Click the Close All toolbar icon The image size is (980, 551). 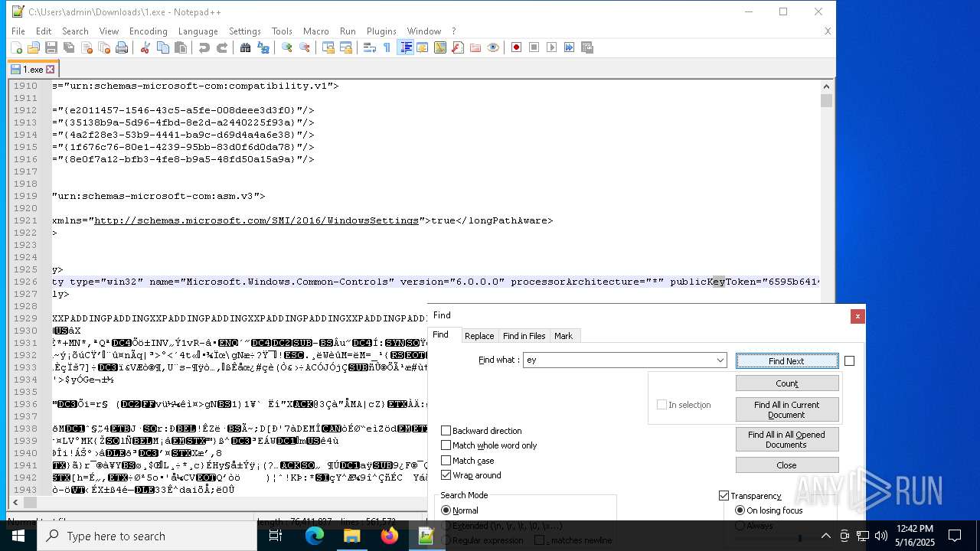click(104, 47)
